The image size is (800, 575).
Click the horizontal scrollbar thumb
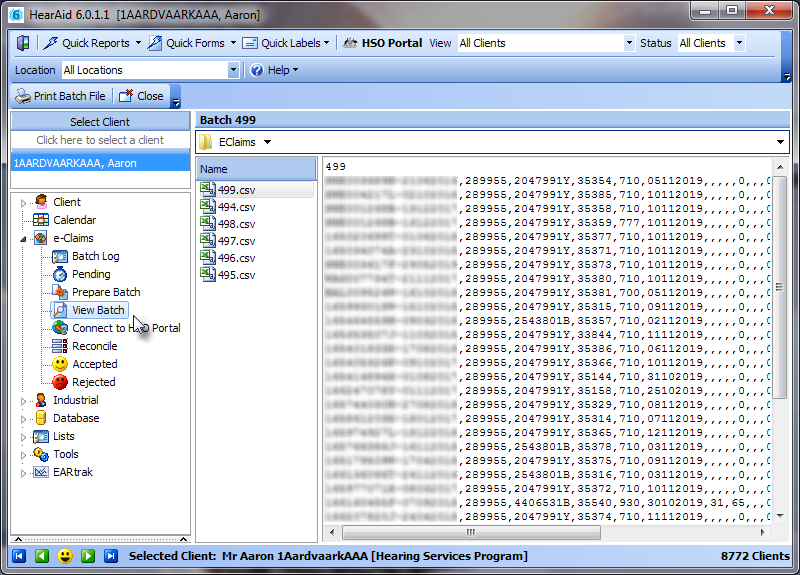[x=471, y=533]
